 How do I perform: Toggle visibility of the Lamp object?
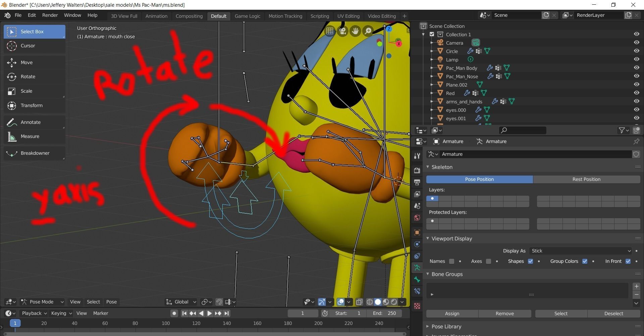point(636,59)
